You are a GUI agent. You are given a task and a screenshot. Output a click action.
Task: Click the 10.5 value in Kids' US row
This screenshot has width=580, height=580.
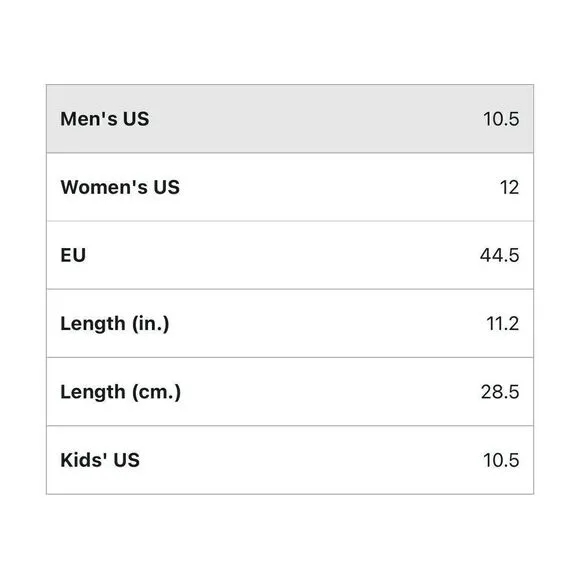point(501,460)
